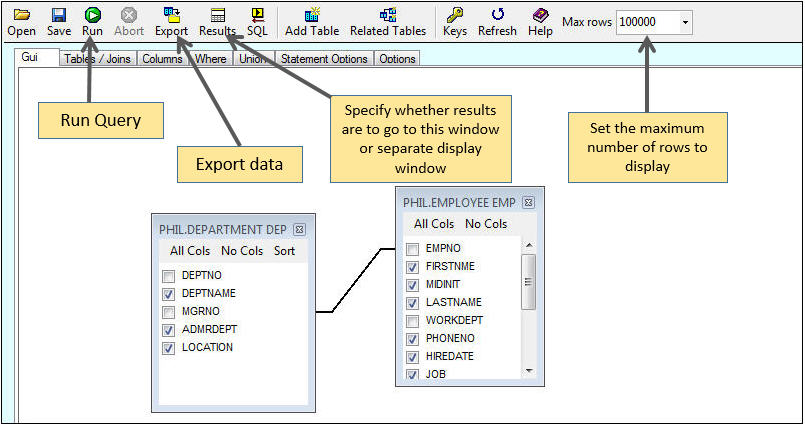805x429 pixels.
Task: Select No Cols in DEPARTMENT table
Action: 242,251
